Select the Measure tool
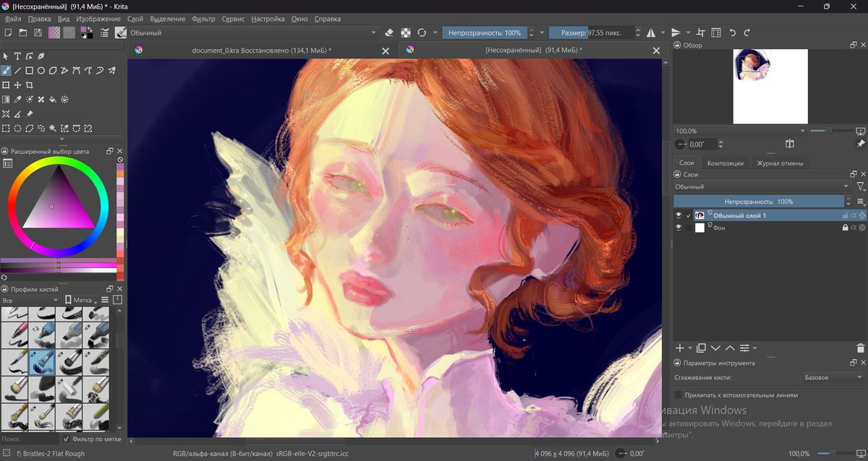868x461 pixels. click(18, 114)
